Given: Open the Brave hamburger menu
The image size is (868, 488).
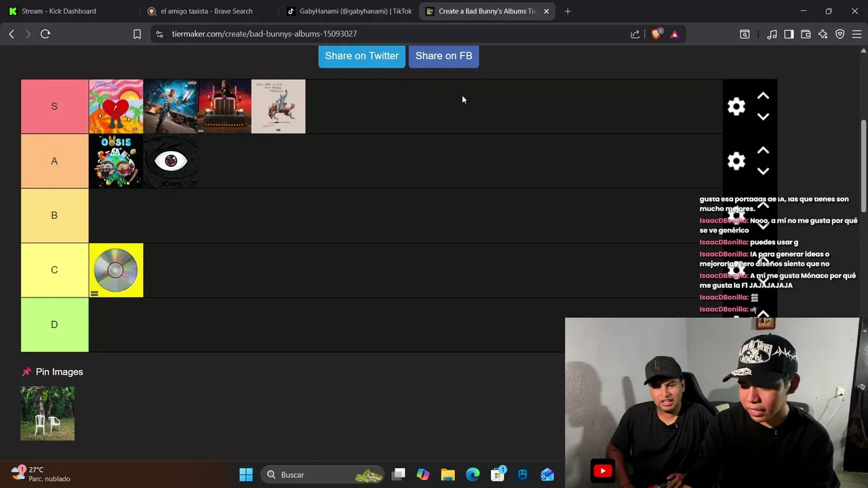Looking at the screenshot, I should point(856,34).
